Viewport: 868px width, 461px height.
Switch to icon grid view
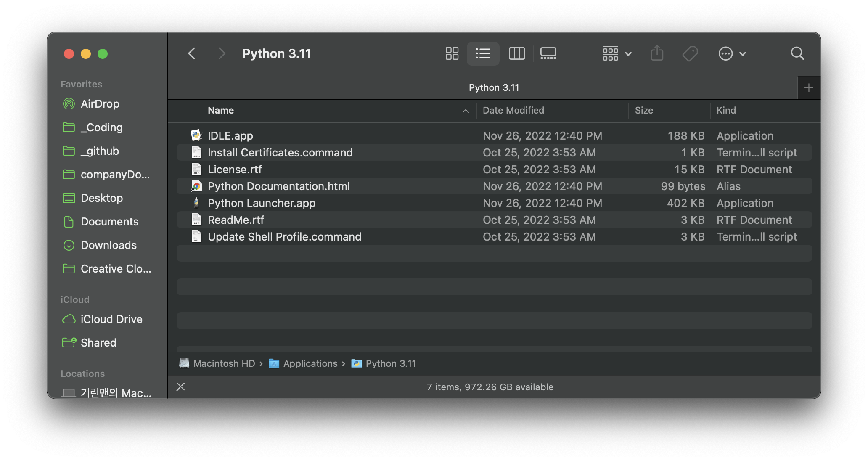(x=452, y=53)
